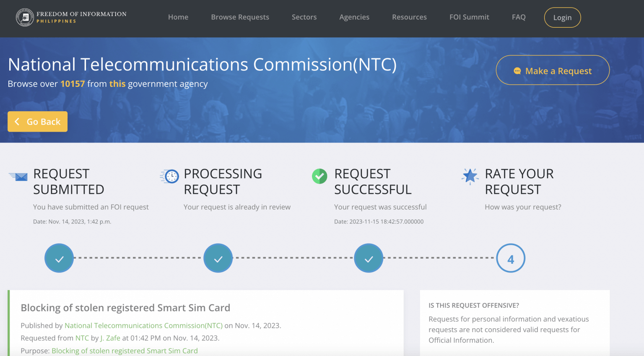Click the clock icon beside Processing Request
Viewport: 644px width, 356px height.
(170, 177)
